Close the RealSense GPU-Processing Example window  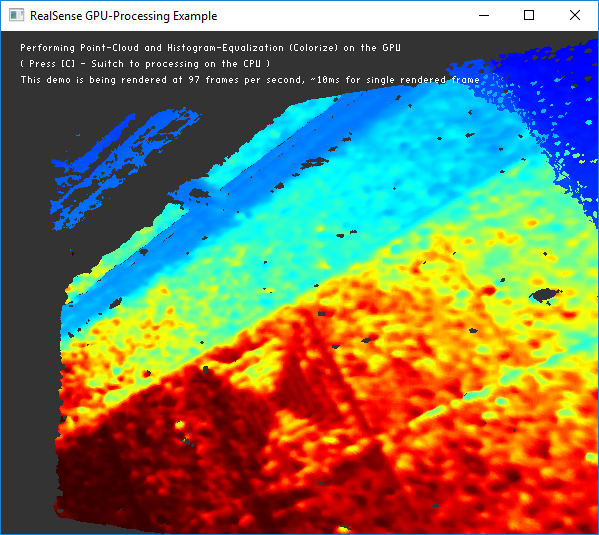point(575,15)
